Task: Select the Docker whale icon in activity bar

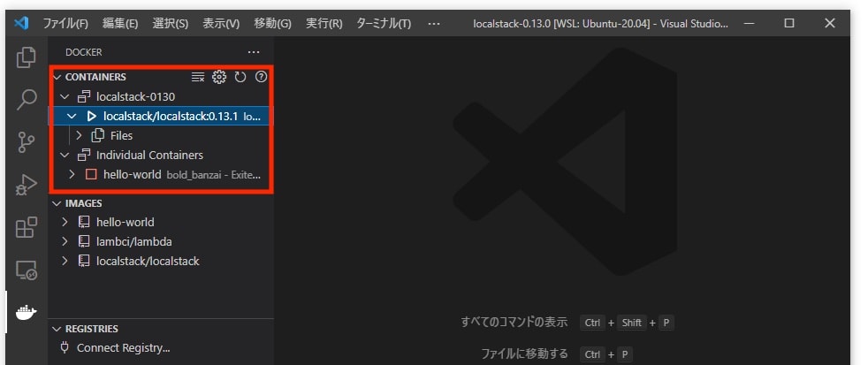Action: [26, 312]
